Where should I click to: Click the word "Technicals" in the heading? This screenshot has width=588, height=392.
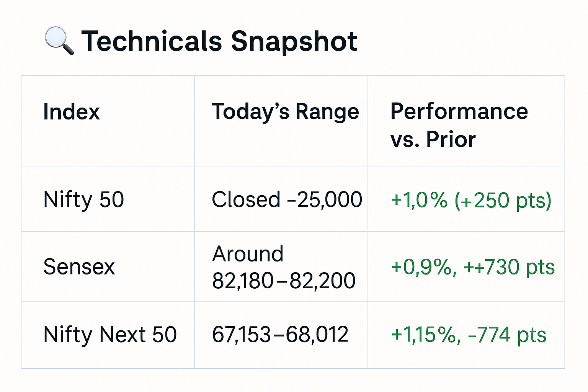152,41
